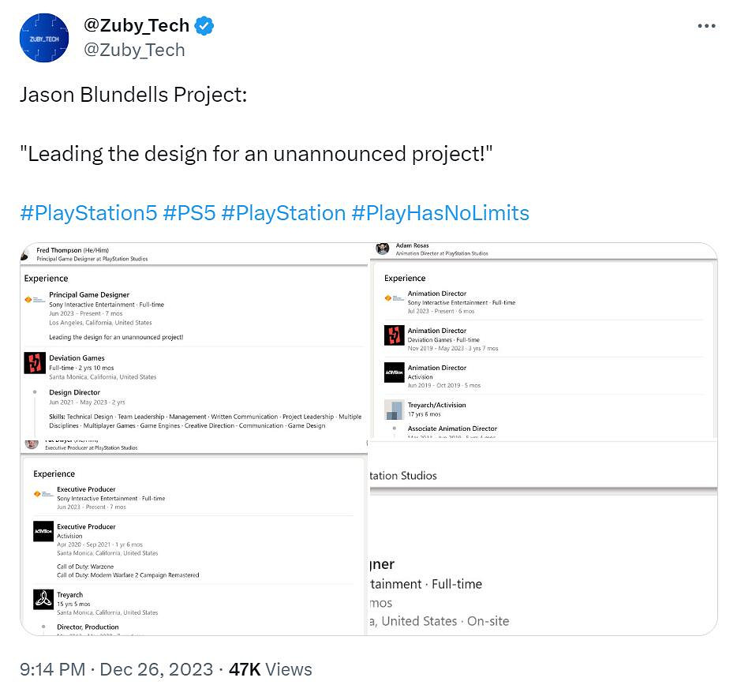This screenshot has width=737, height=700.
Task: Open the @Zuby_Tech display name link
Action: point(138,26)
